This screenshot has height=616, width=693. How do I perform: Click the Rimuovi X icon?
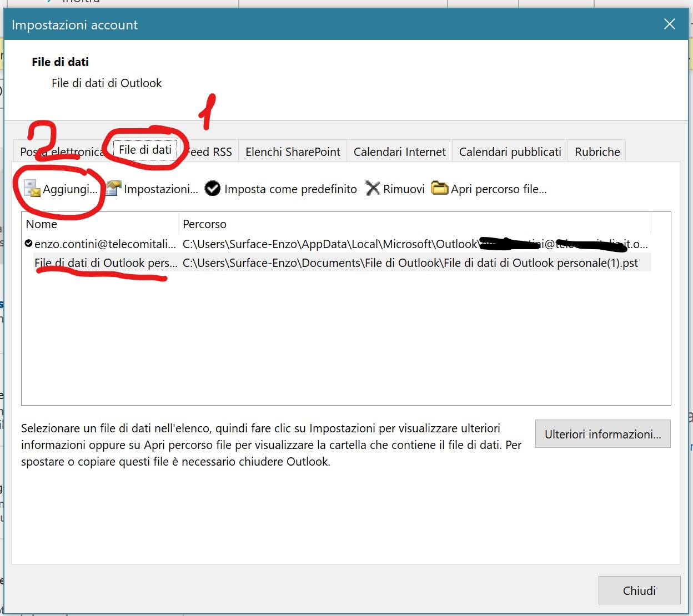[373, 189]
